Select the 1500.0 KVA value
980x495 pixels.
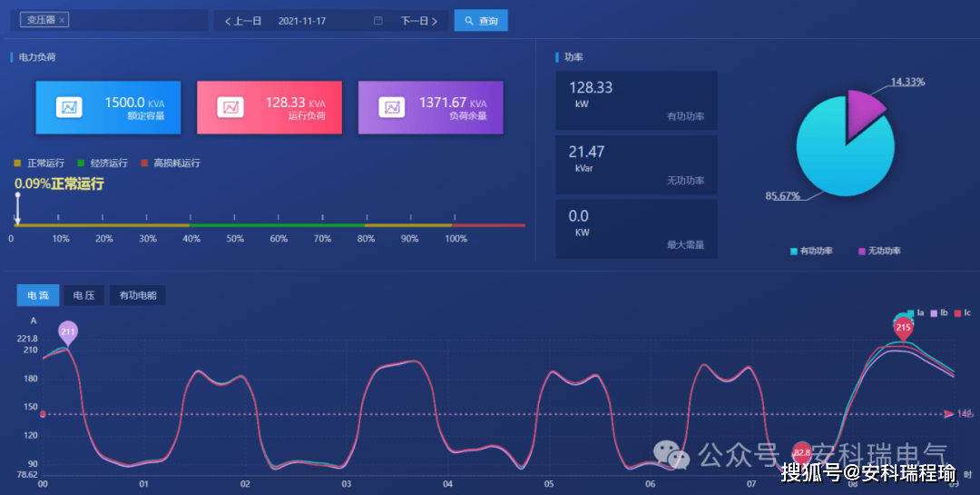point(134,103)
